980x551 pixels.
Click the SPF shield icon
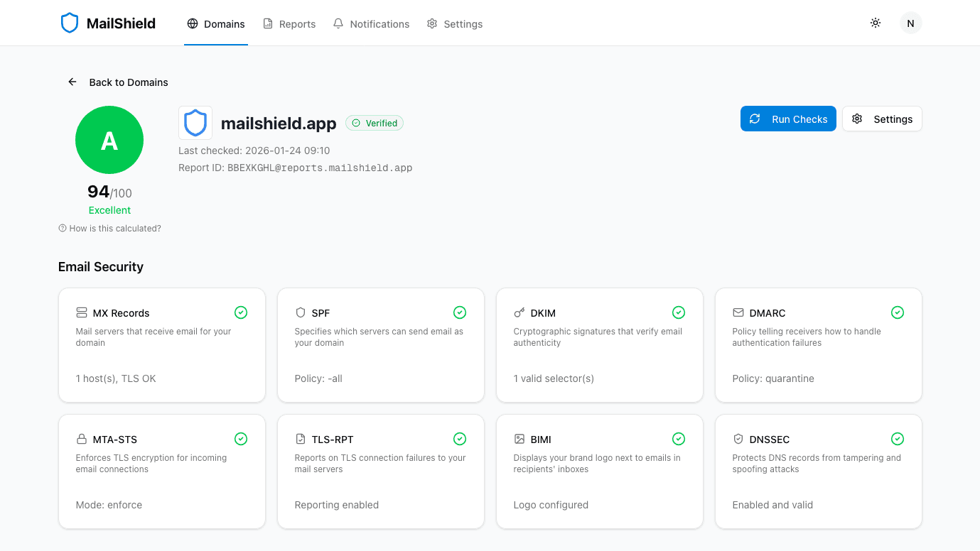(299, 312)
